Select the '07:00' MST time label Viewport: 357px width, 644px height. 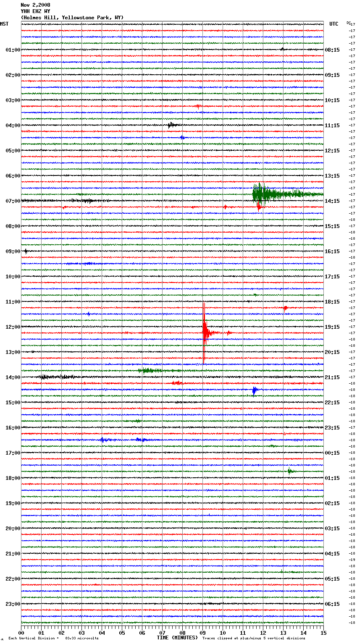coord(13,201)
